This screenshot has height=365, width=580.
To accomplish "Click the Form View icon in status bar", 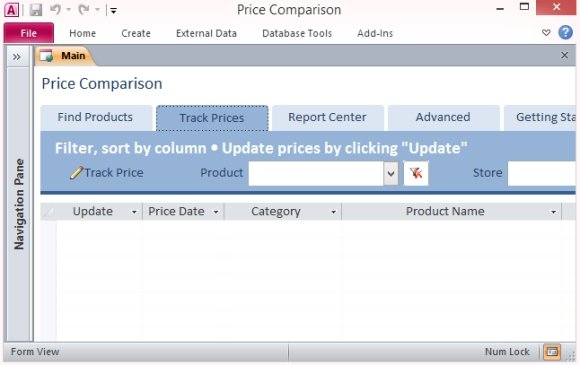I will pyautogui.click(x=552, y=352).
